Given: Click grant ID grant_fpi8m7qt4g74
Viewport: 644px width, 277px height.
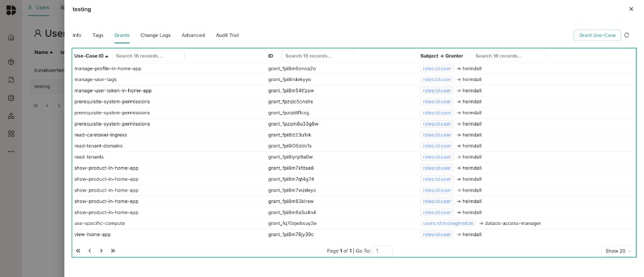Looking at the screenshot, I should (x=291, y=180).
